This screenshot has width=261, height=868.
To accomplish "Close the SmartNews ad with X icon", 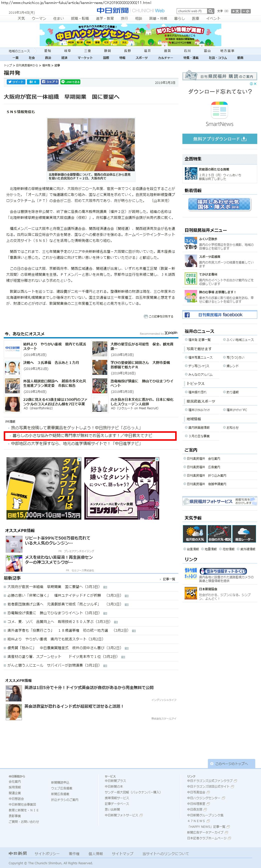I will (255, 84).
